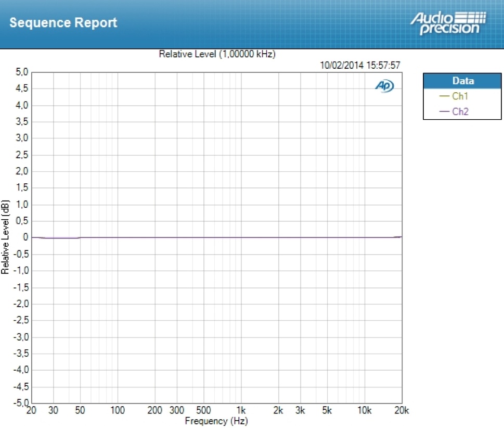Click the vertical Relative Level (dB) axis label
This screenshot has width=504, height=428.
click(5, 237)
